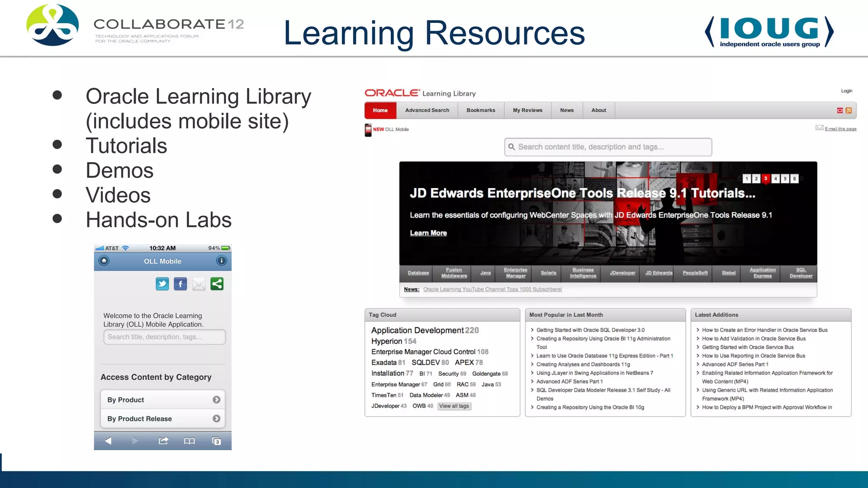Open the mobile browser bookmarks book icon

[189, 441]
